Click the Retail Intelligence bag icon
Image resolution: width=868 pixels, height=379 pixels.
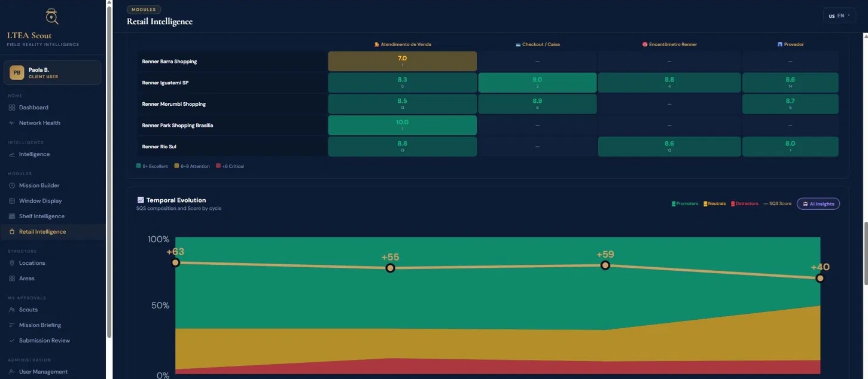tap(12, 232)
